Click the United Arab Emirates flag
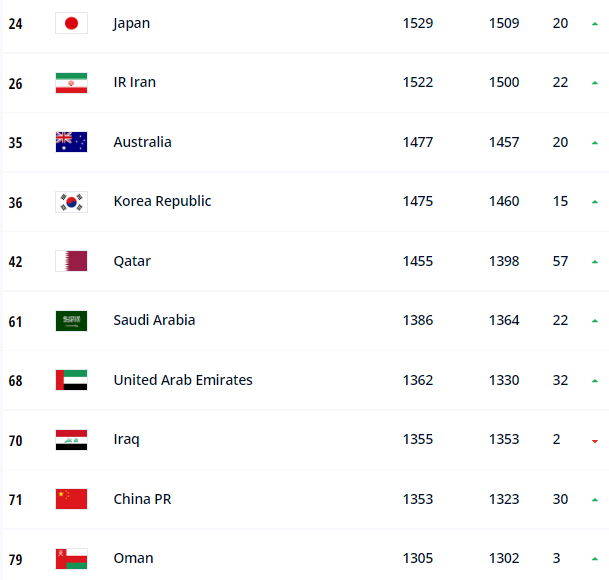 pyautogui.click(x=71, y=380)
